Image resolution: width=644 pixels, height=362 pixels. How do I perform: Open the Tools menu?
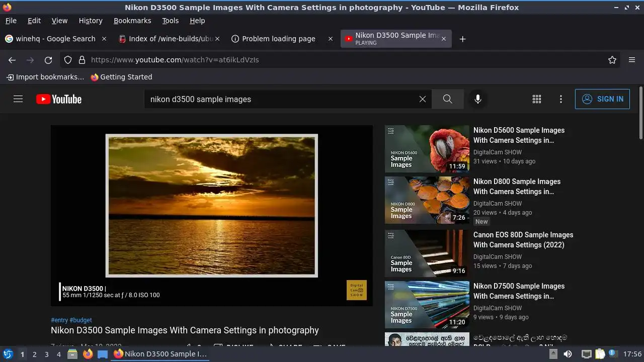(170, 21)
